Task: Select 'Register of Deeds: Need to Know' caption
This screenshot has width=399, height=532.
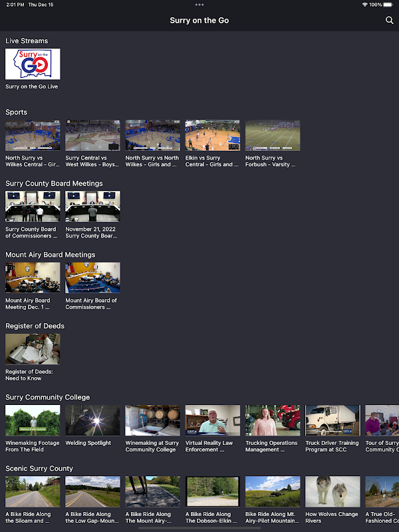Action: 29,375
